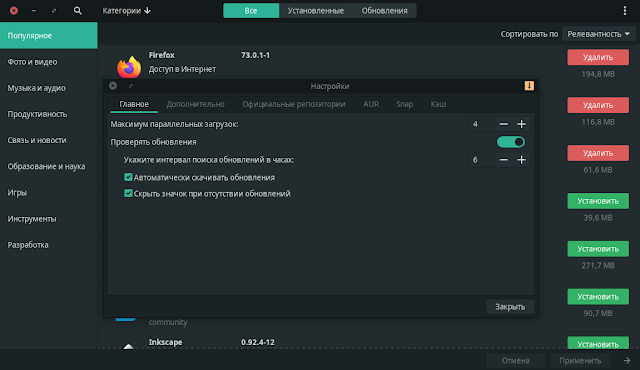Image resolution: width=640 pixels, height=370 pixels.
Task: Expand the Категории dropdown
Action: pos(127,11)
